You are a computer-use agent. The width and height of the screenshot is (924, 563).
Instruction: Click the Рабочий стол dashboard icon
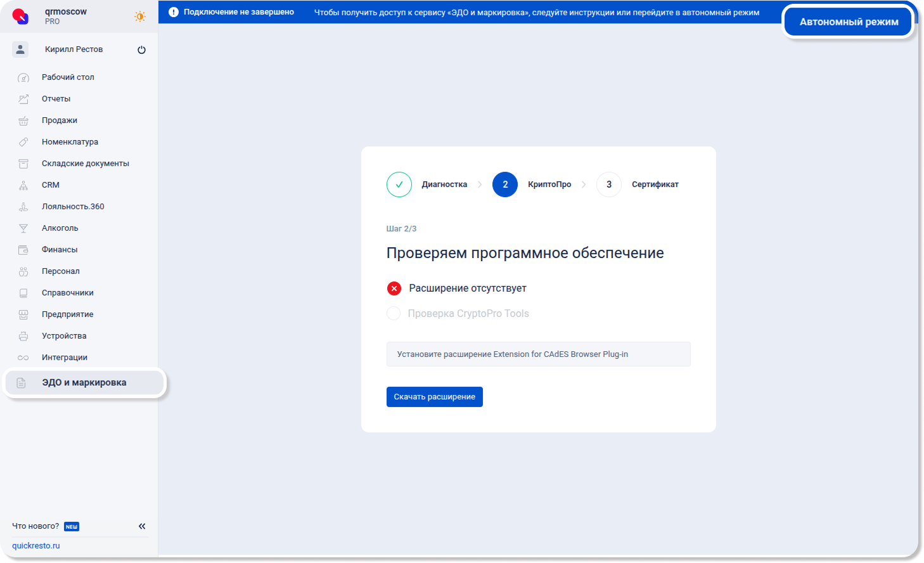[x=23, y=78]
